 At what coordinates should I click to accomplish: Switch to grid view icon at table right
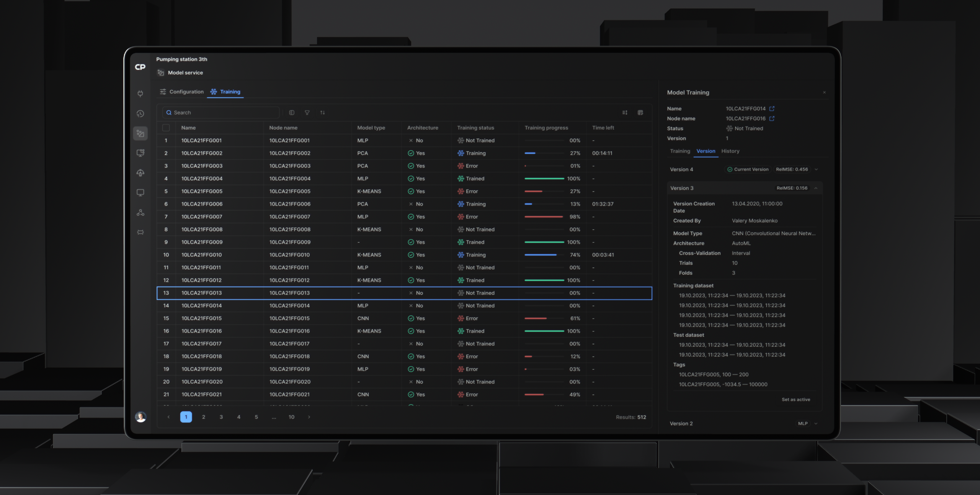[640, 113]
